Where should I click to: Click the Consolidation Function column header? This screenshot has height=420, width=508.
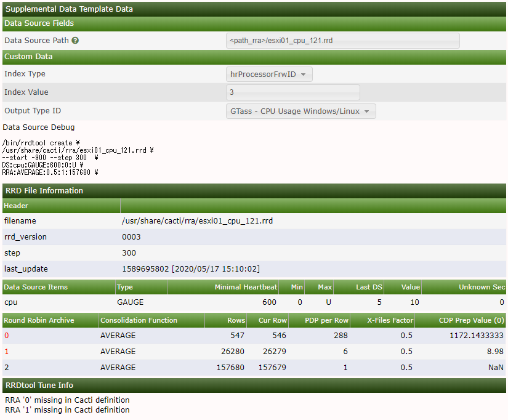point(139,320)
